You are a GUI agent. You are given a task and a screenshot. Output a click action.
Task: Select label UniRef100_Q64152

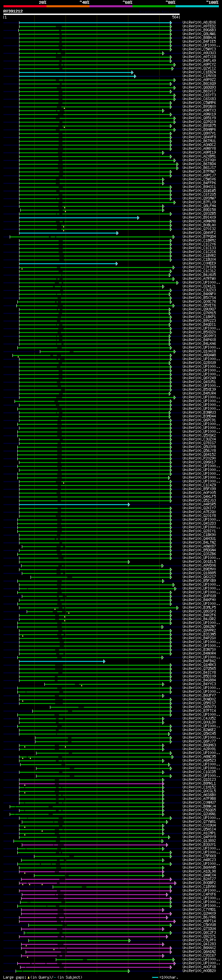199,455
